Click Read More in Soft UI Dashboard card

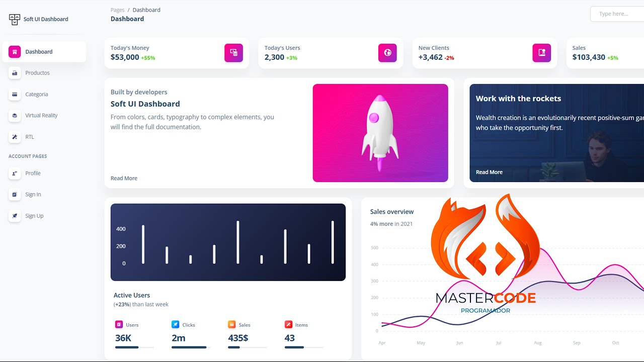tap(124, 178)
